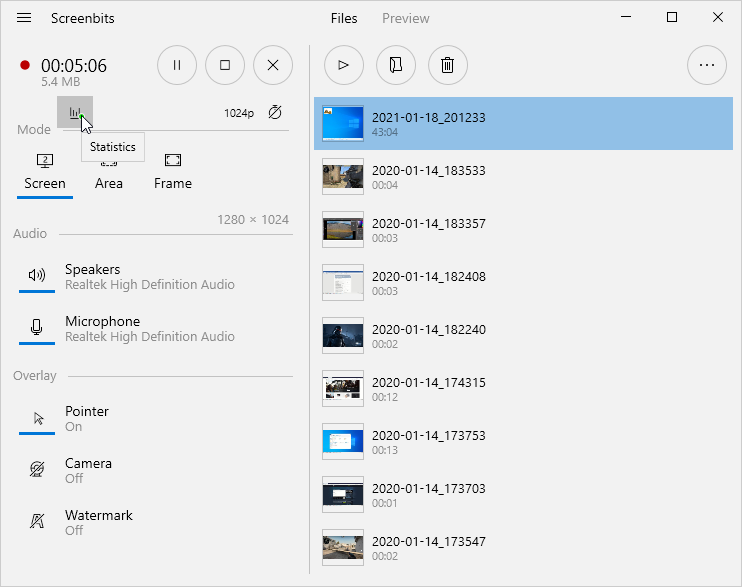Select recording 2020-01-14_183533
Viewport: 742px width, 587px height.
(523, 177)
